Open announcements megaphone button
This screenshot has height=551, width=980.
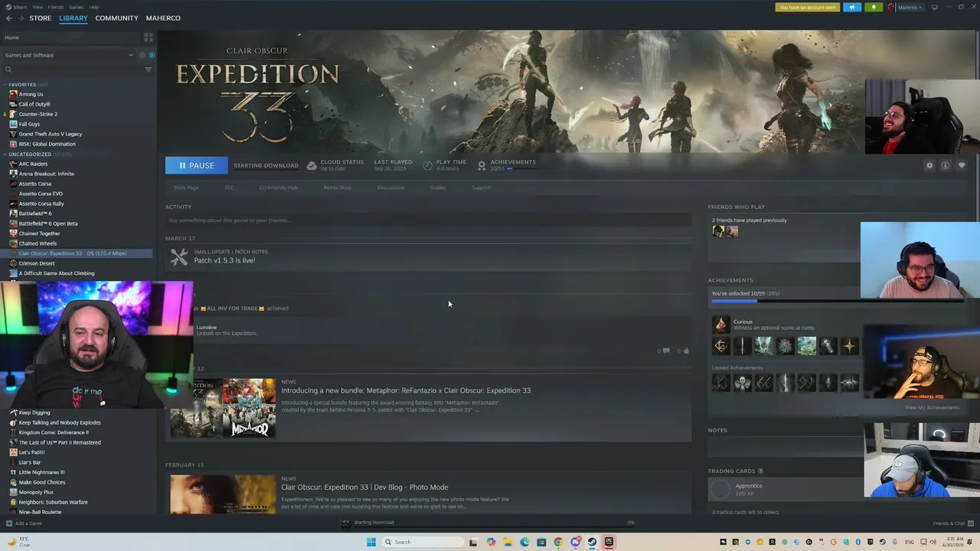852,8
